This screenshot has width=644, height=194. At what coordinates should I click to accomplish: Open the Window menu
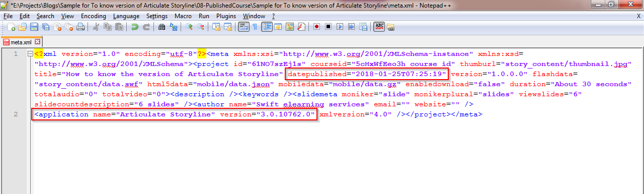click(254, 16)
